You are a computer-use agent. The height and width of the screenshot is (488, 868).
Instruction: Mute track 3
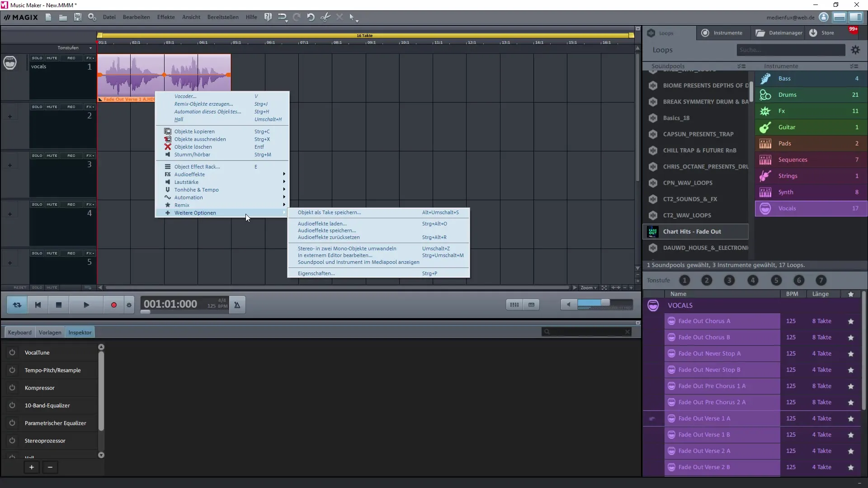[x=52, y=155]
